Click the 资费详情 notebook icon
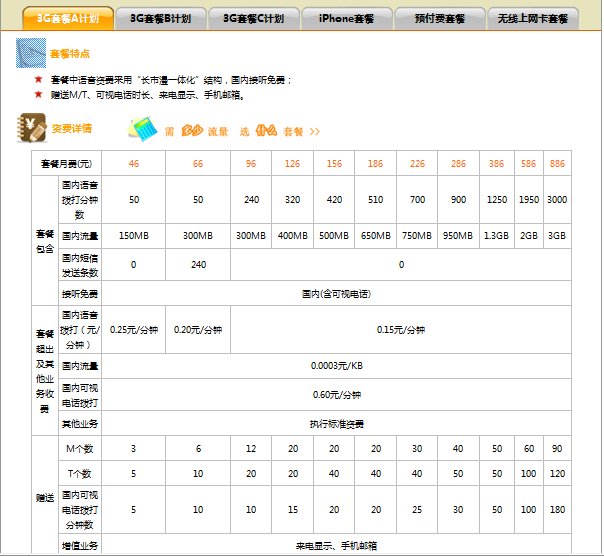This screenshot has width=604, height=556. point(32,128)
